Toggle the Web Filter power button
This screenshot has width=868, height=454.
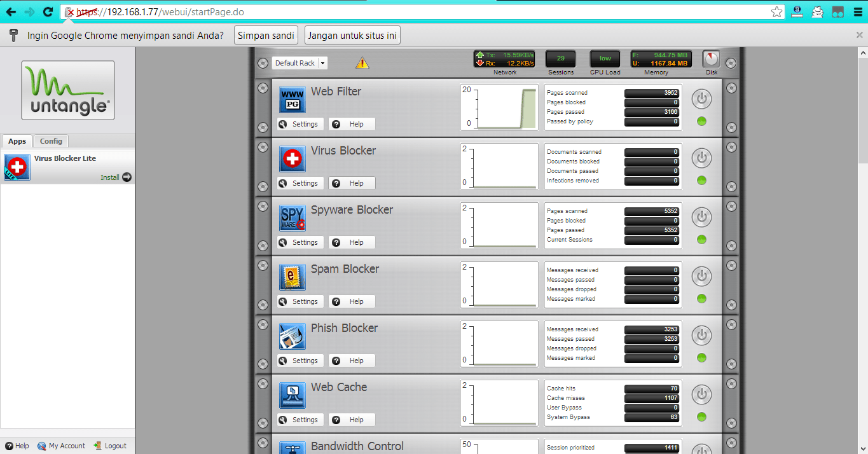[x=701, y=99]
